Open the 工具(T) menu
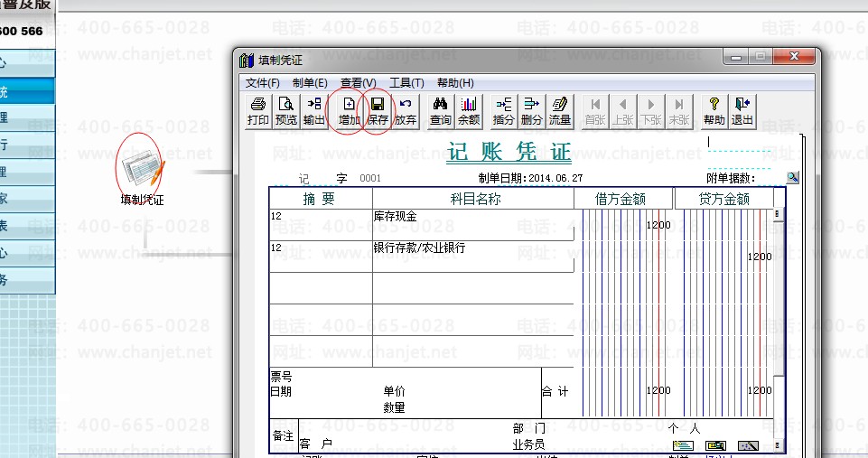This screenshot has width=868, height=458. pos(406,83)
